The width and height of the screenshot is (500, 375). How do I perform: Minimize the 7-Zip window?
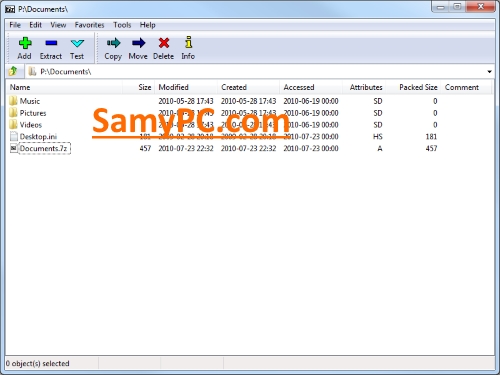[x=441, y=7]
